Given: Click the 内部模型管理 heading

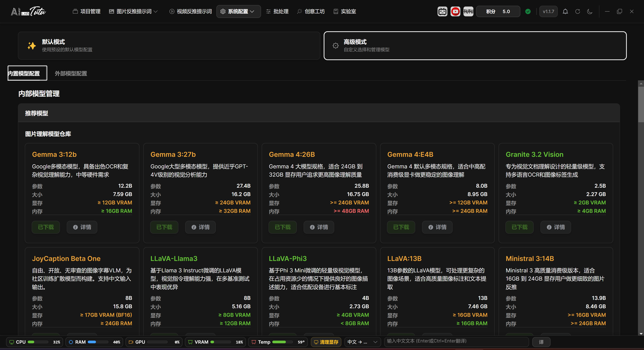Looking at the screenshot, I should (x=39, y=94).
